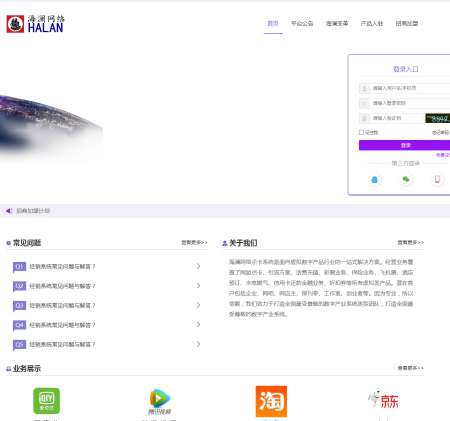Expand FAQ item Q5 chevron arrow
Image resolution: width=450 pixels, height=421 pixels.
(198, 344)
